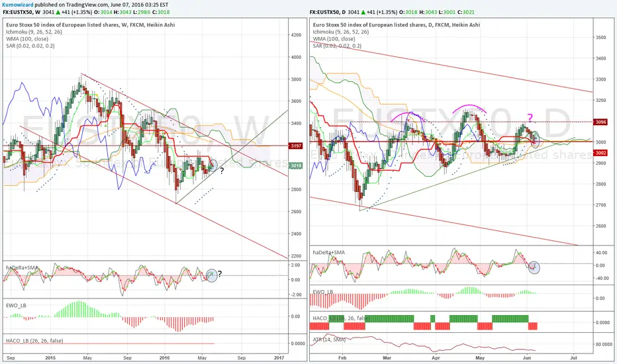Select daily chart title ending 'D, FXCM, Heikin Ashi'
Screen dimensions: 617x364
pos(397,24)
